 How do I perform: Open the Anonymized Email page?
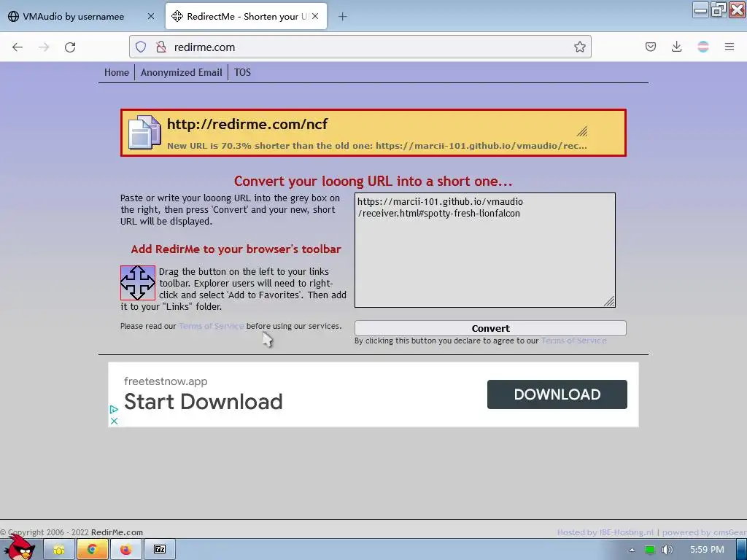coord(181,72)
